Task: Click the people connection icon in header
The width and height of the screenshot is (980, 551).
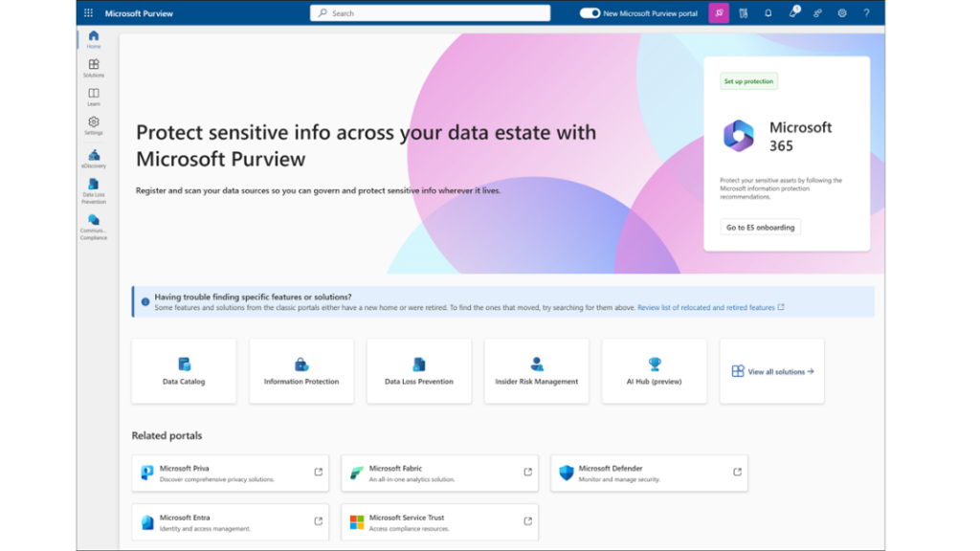Action: [x=817, y=13]
